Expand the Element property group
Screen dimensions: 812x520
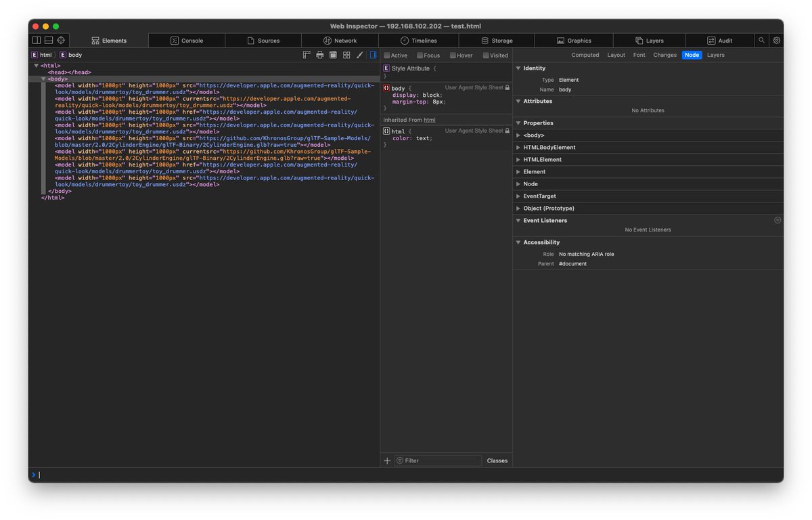pyautogui.click(x=518, y=172)
